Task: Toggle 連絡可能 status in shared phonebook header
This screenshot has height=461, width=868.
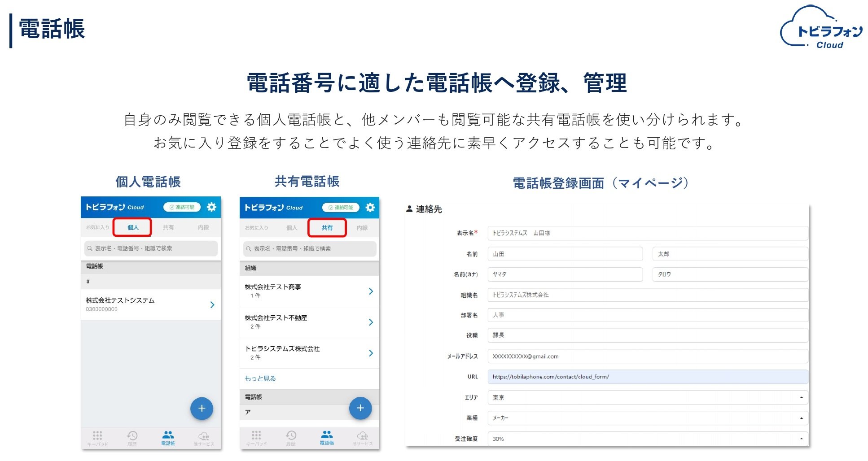Action: pyautogui.click(x=341, y=208)
